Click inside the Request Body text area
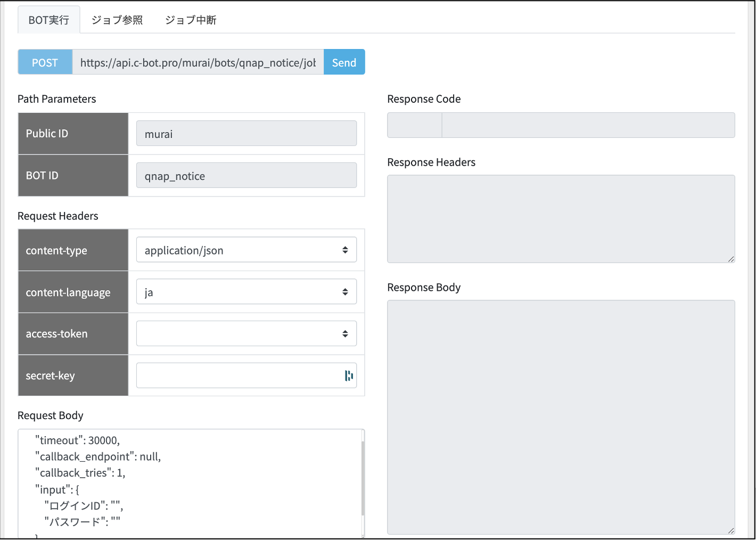The width and height of the screenshot is (756, 540). pos(190,484)
